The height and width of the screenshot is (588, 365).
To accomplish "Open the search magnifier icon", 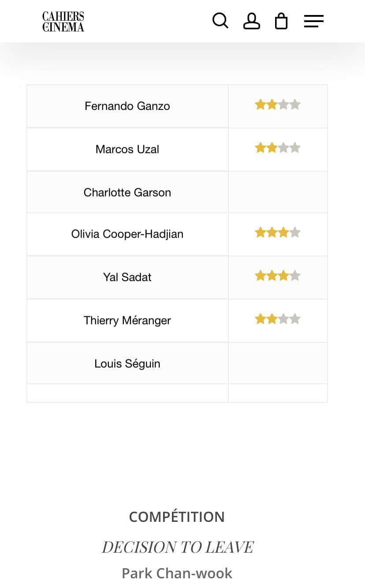I will (220, 21).
